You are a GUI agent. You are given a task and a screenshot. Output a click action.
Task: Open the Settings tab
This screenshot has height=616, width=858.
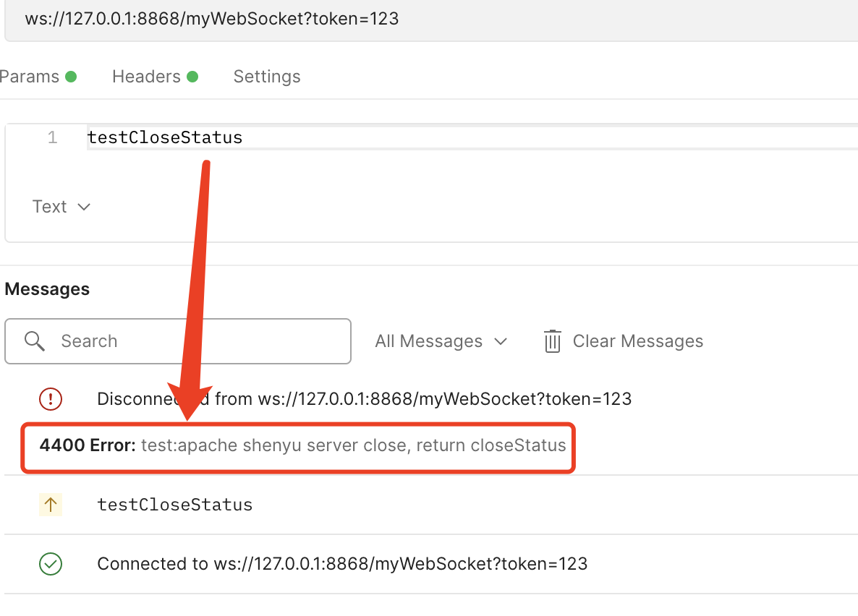[267, 77]
